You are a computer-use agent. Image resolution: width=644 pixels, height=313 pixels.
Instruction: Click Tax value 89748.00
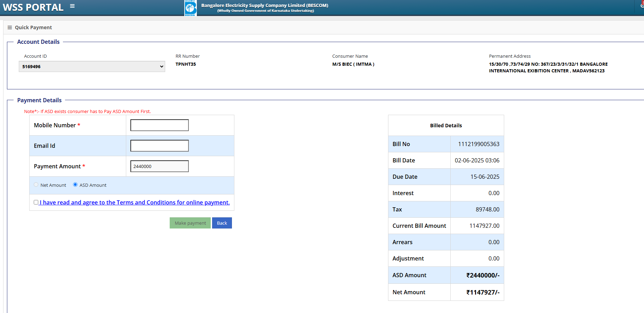tap(488, 209)
